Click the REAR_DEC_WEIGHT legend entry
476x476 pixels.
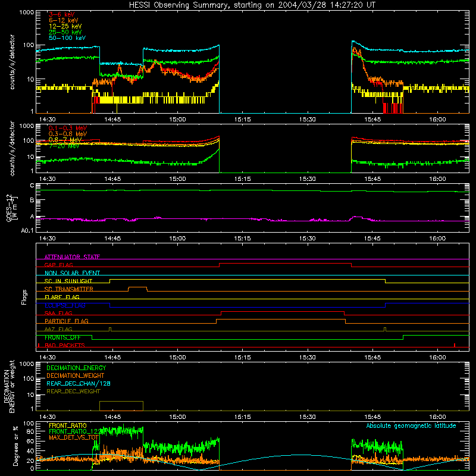tap(73, 392)
